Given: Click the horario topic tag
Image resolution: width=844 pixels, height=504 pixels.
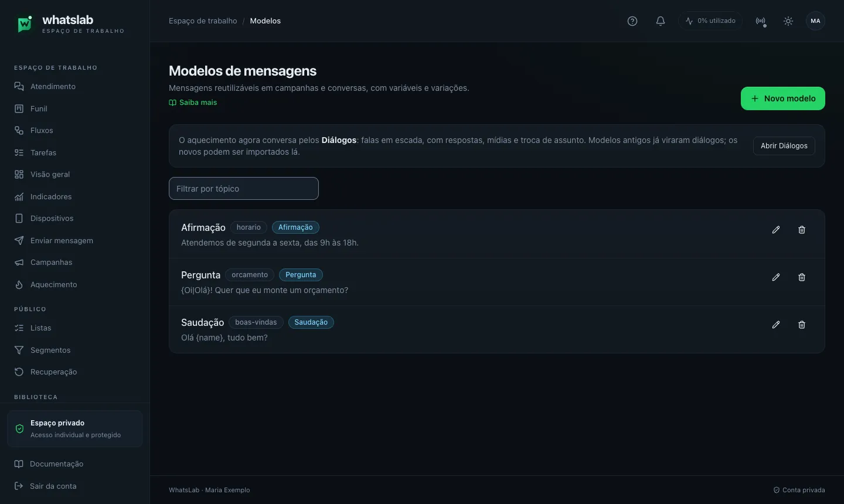Looking at the screenshot, I should click(249, 227).
